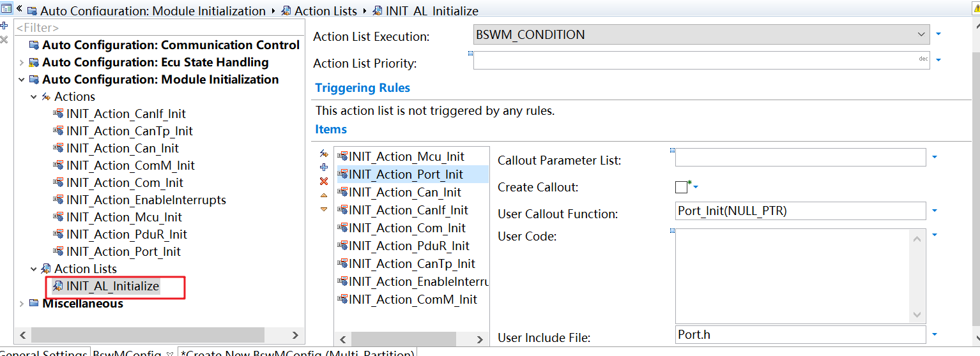Collapse the Action Lists tree node
The image size is (980, 356).
pyautogui.click(x=34, y=269)
